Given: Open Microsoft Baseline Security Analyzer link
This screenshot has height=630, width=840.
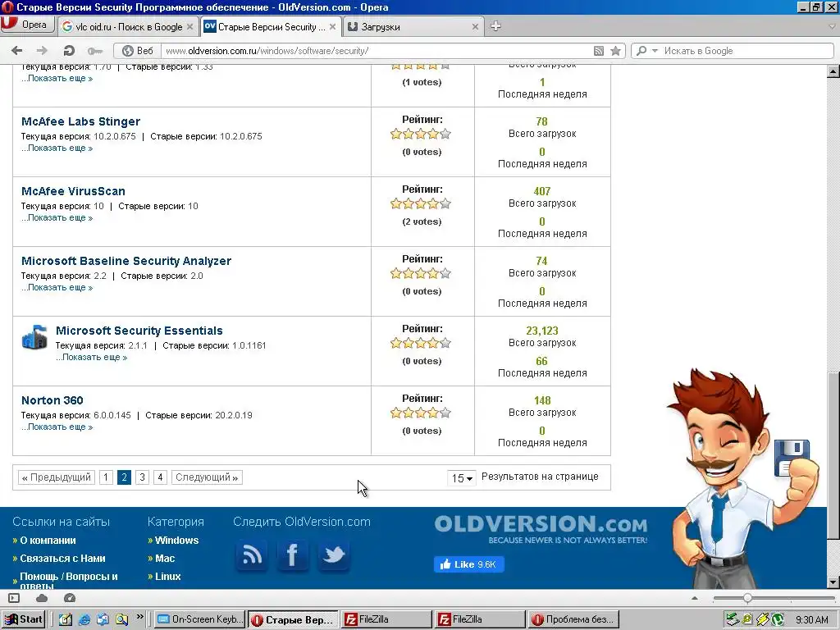Looking at the screenshot, I should click(x=126, y=261).
